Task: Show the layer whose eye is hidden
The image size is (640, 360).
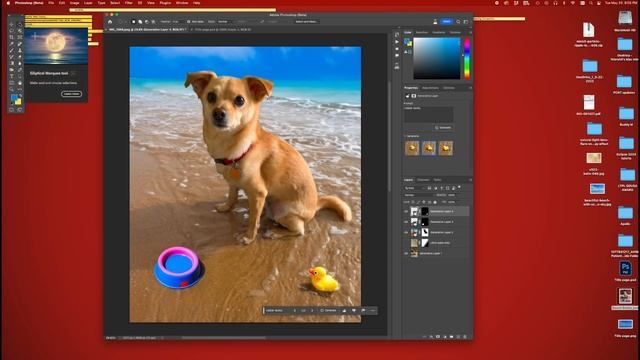Action: point(406,243)
